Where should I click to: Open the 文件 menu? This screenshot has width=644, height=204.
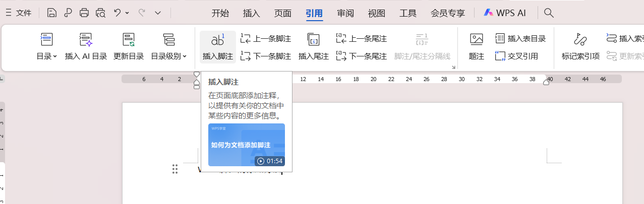pos(19,13)
